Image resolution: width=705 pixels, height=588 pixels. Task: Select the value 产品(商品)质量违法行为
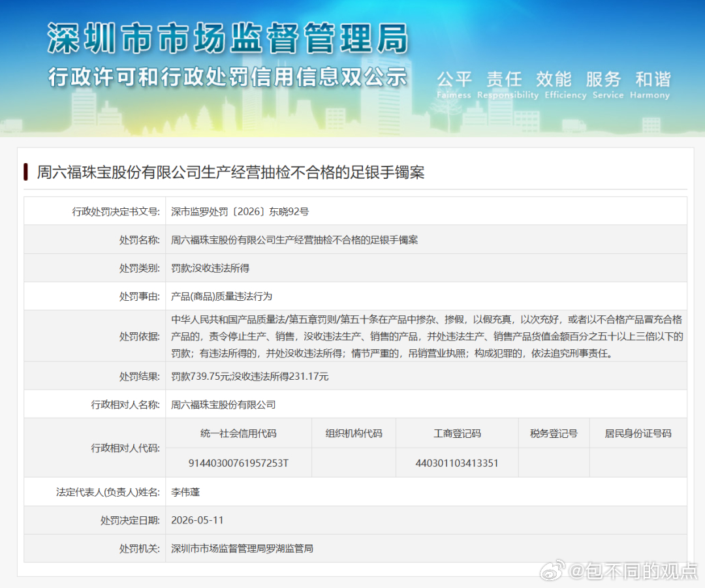222,296
